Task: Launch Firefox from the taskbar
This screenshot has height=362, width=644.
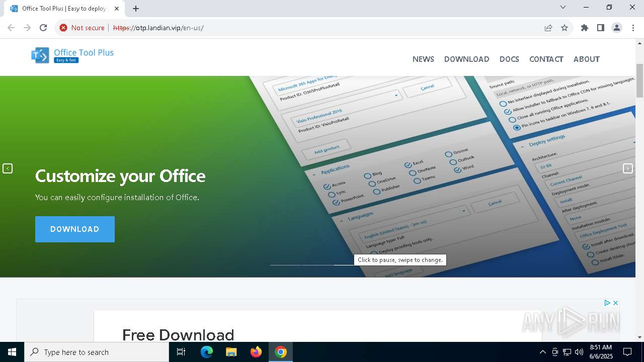Action: (256, 352)
